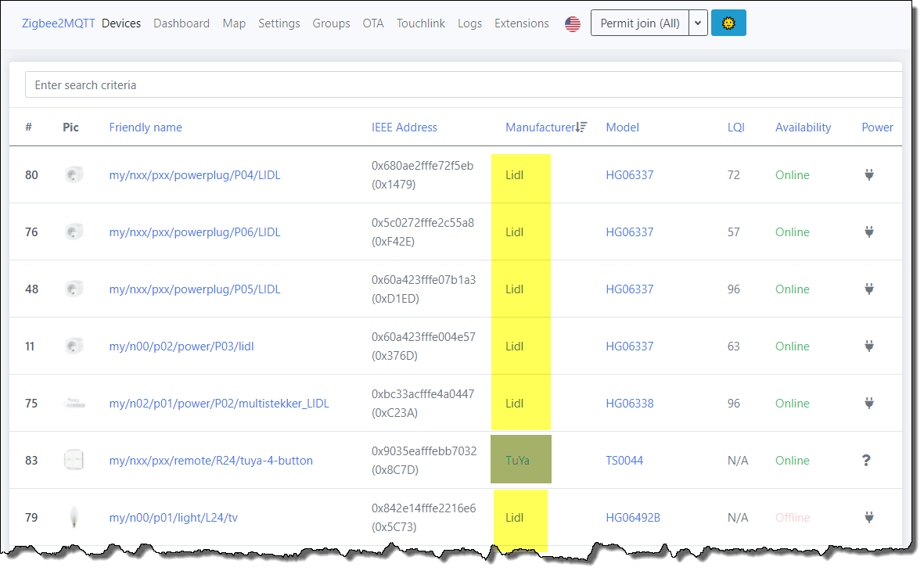Click the P04/LIDL plug device picture
The image size is (924, 578).
74,174
